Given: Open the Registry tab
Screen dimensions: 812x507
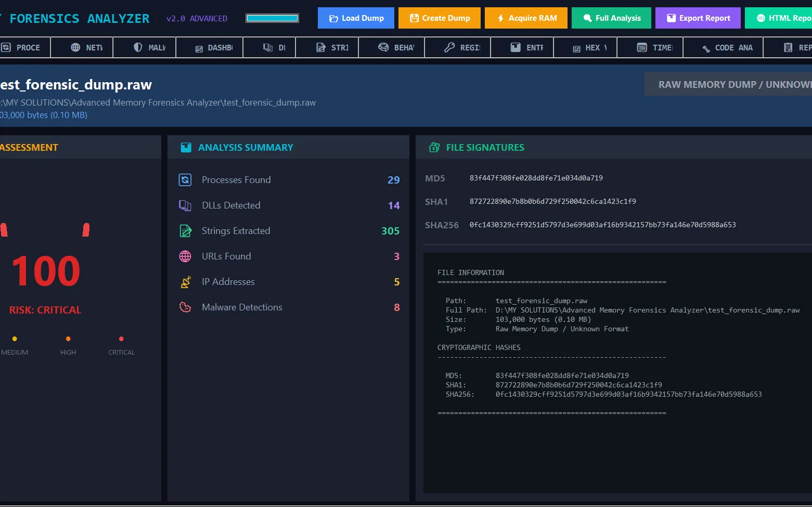Looking at the screenshot, I should tap(458, 47).
